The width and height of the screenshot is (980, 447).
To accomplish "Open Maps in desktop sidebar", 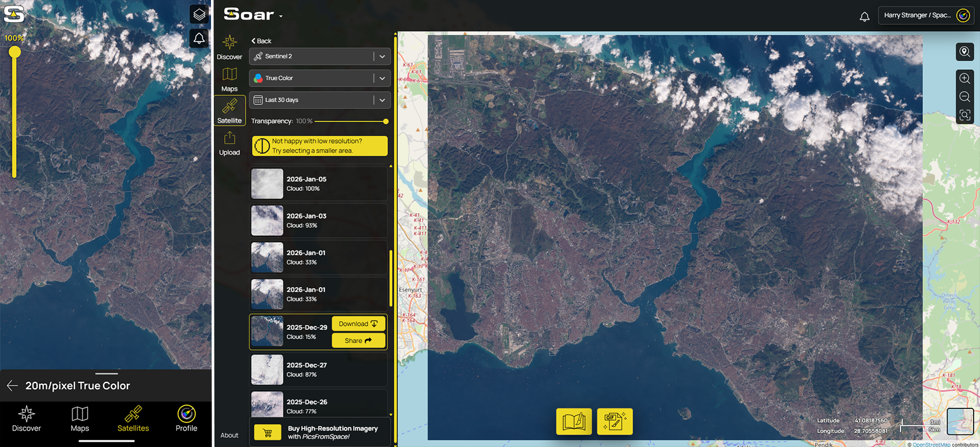I will [229, 80].
